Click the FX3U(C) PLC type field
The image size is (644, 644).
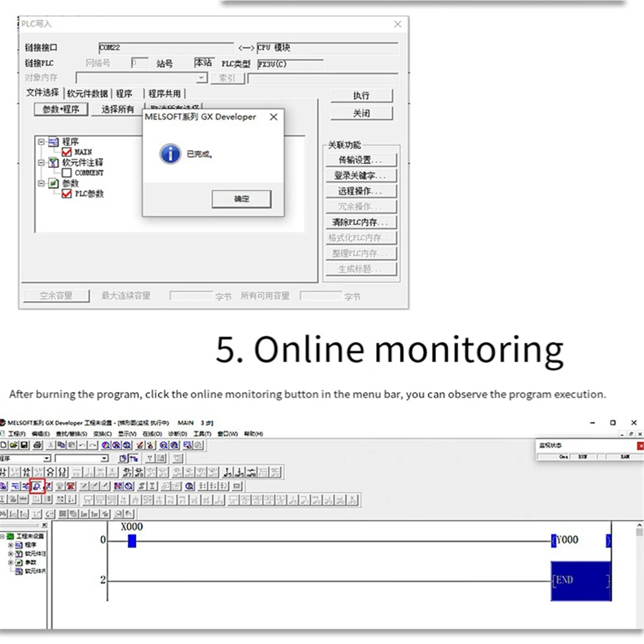pos(290,64)
